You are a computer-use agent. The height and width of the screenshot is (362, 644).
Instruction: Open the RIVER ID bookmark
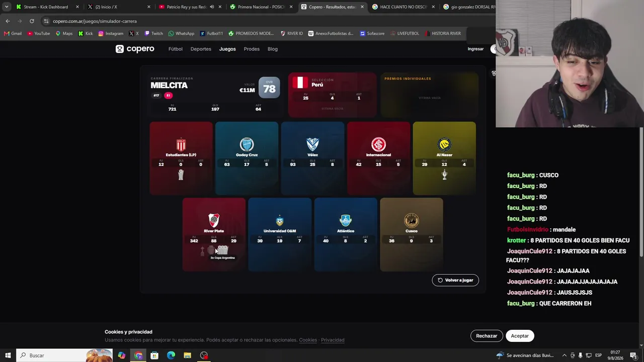pyautogui.click(x=292, y=34)
